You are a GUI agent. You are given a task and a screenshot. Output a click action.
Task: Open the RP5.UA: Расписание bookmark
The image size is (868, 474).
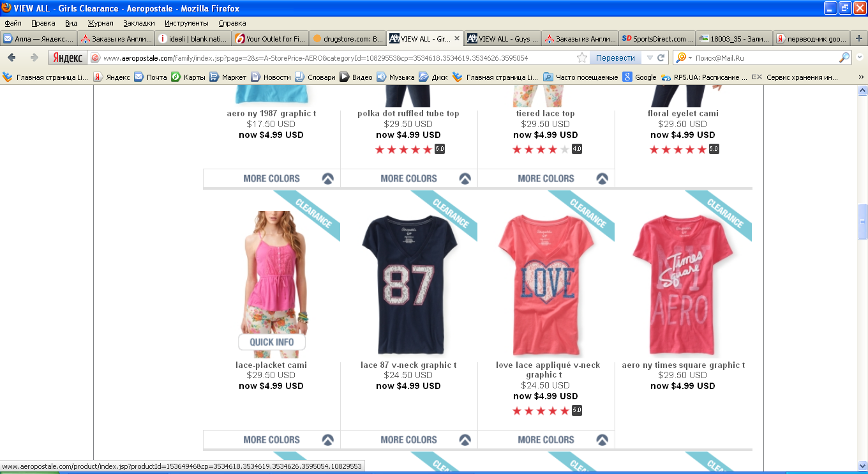705,77
